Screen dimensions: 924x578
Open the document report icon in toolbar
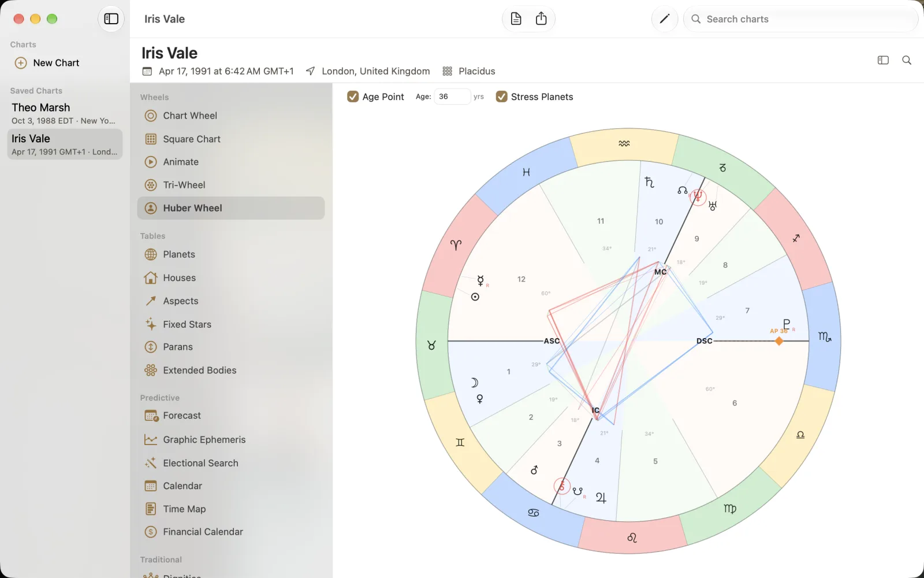pyautogui.click(x=516, y=19)
